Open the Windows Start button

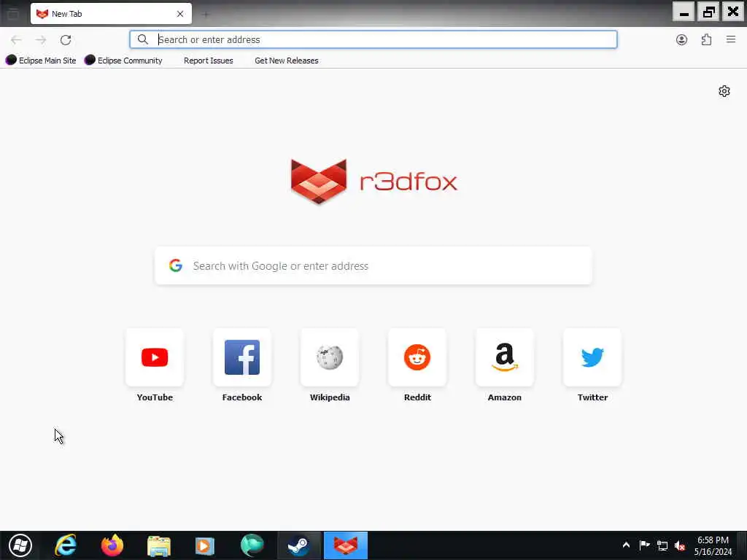point(20,545)
